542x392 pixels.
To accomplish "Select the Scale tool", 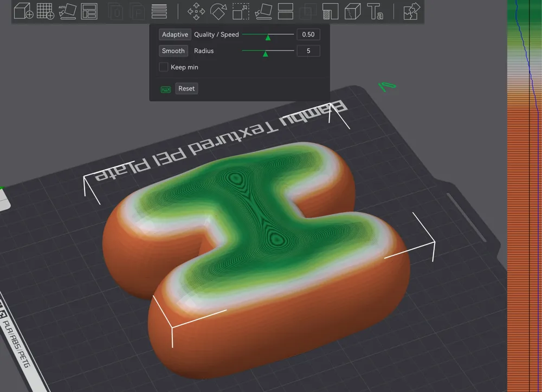I will [240, 11].
